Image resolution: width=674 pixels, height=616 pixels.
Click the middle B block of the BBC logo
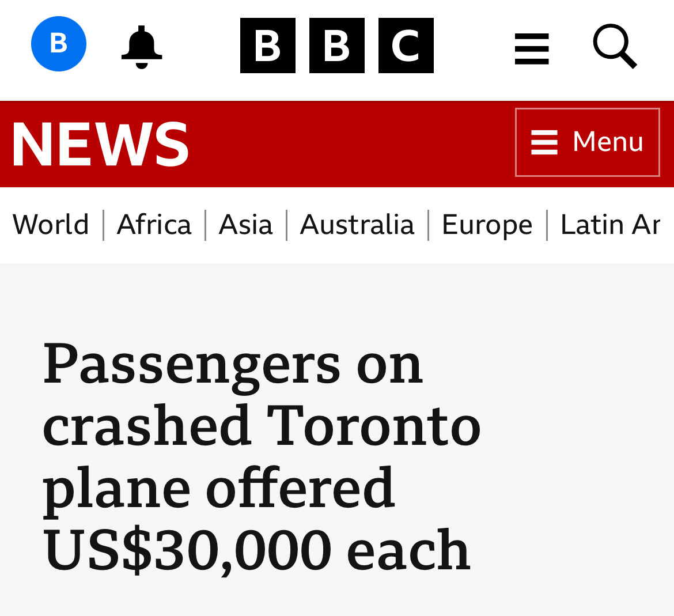tap(336, 46)
